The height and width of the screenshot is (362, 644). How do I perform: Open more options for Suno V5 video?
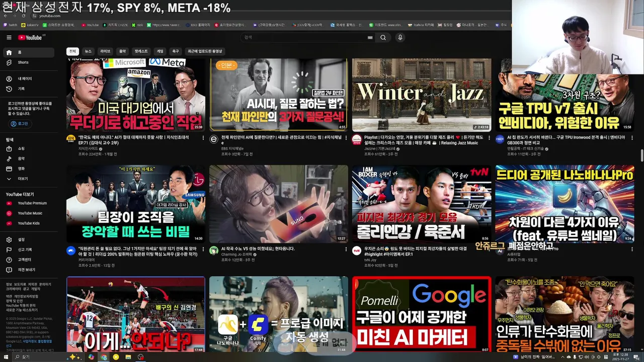pyautogui.click(x=346, y=249)
